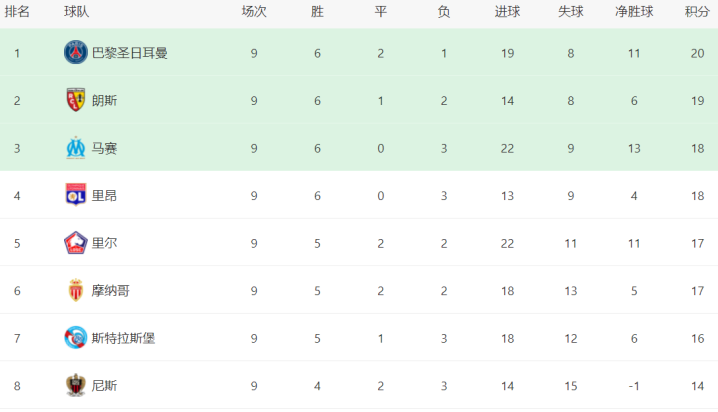
Task: Click the Lyon club crest
Action: point(76,195)
